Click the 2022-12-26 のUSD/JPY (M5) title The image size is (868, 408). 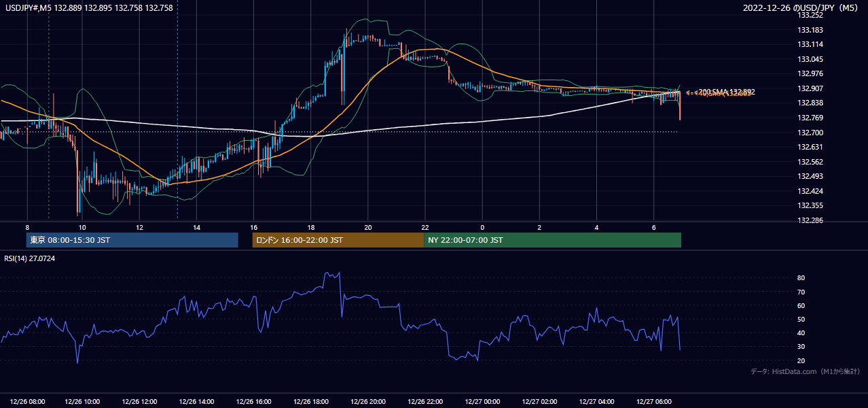point(801,7)
